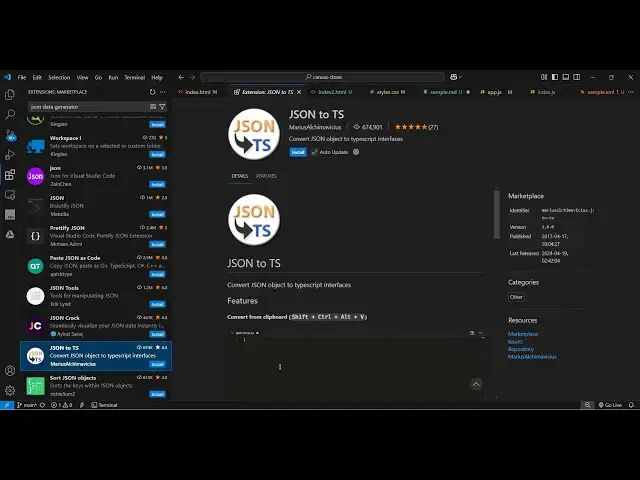
Task: Click the scroll-to-top chevron button
Action: 476,384
